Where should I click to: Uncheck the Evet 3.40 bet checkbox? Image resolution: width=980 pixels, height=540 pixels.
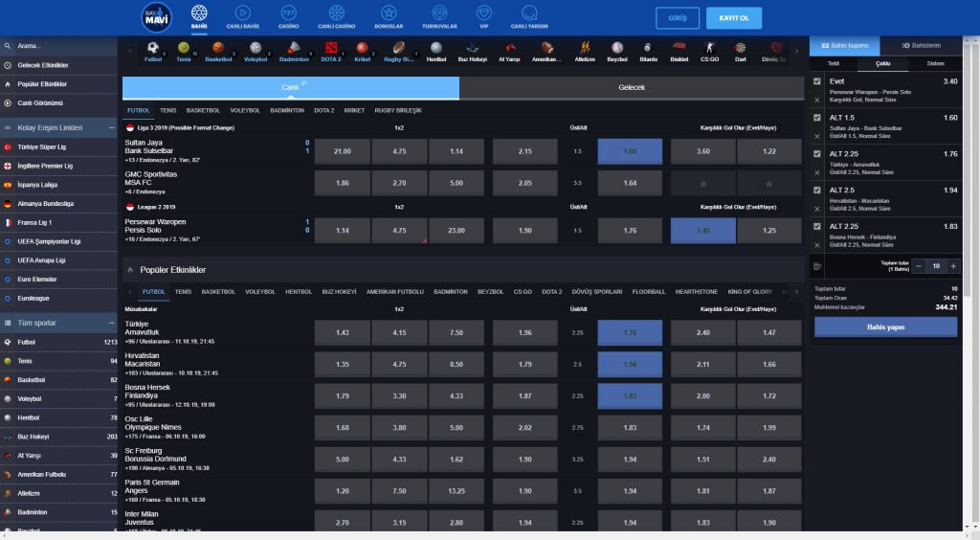click(x=816, y=81)
